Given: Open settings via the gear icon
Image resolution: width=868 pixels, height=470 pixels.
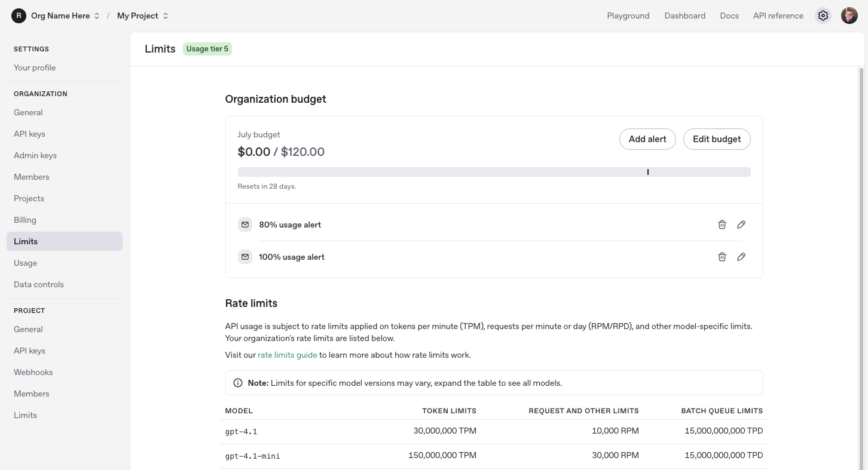Looking at the screenshot, I should point(823,16).
